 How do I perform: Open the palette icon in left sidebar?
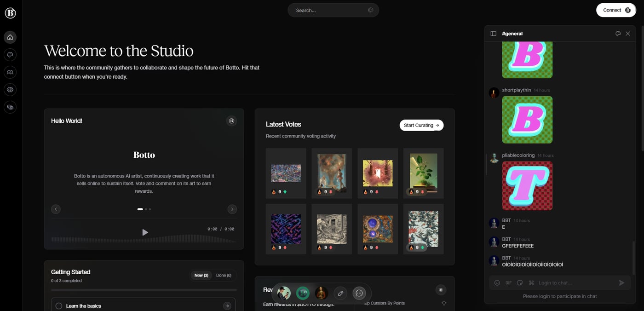pyautogui.click(x=10, y=55)
